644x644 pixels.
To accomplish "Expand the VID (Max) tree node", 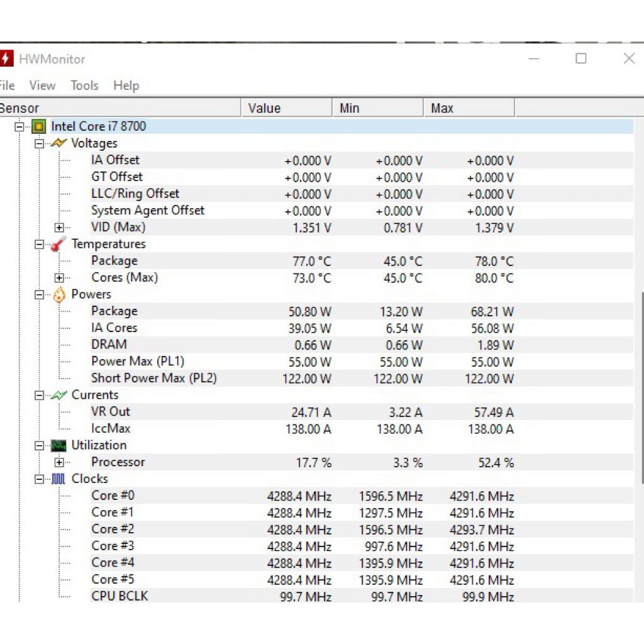I will [59, 228].
